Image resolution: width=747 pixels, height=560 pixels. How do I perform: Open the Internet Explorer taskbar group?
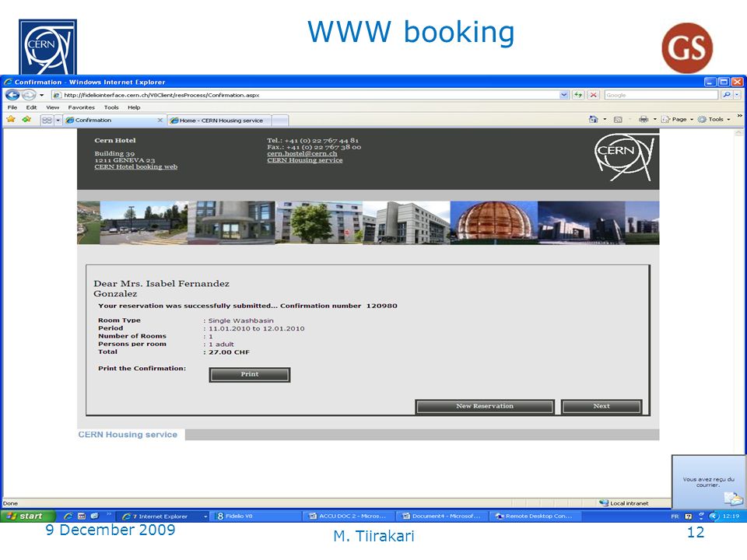click(164, 516)
